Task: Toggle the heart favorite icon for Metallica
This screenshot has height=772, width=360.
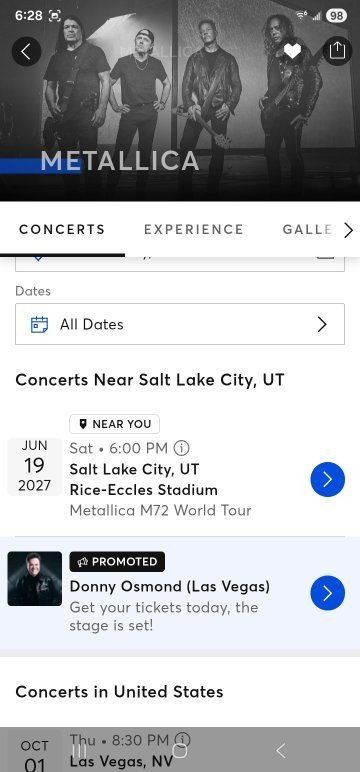Action: pos(292,51)
